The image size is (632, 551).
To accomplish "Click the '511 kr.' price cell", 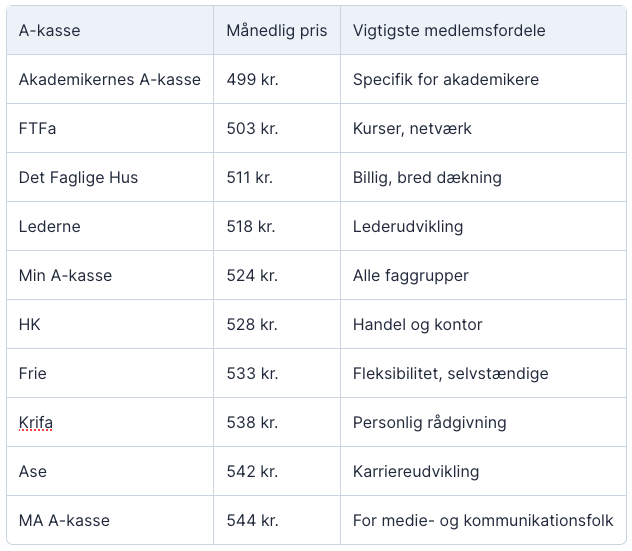I will pos(250,177).
